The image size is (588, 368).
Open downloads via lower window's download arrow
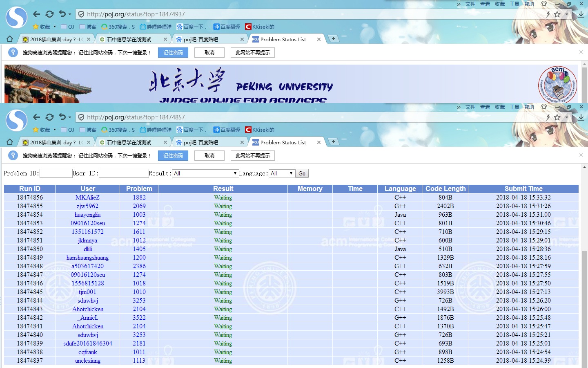click(x=581, y=117)
